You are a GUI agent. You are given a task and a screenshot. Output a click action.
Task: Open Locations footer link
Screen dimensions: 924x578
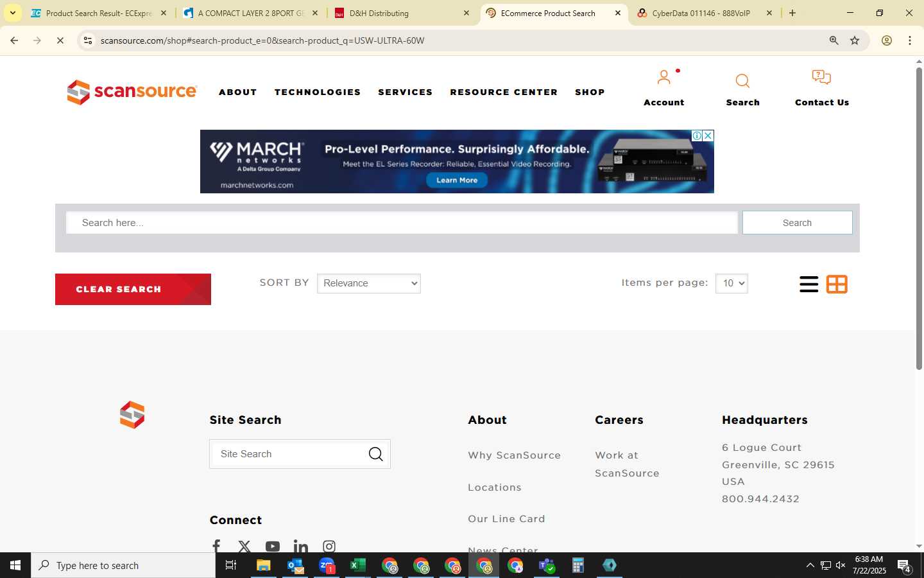pos(494,487)
